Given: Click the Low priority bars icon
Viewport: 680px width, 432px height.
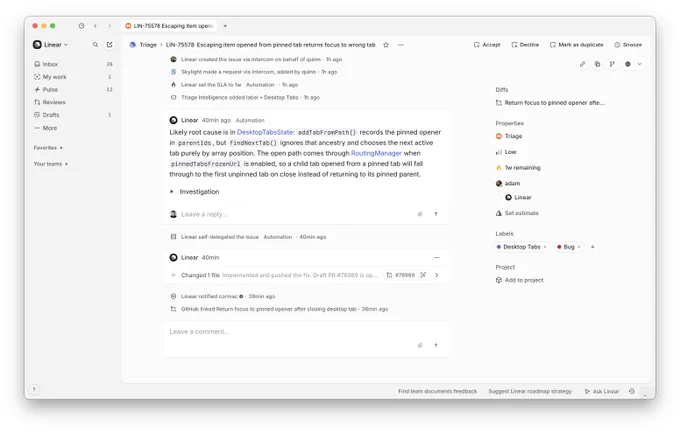Looking at the screenshot, I should point(499,152).
